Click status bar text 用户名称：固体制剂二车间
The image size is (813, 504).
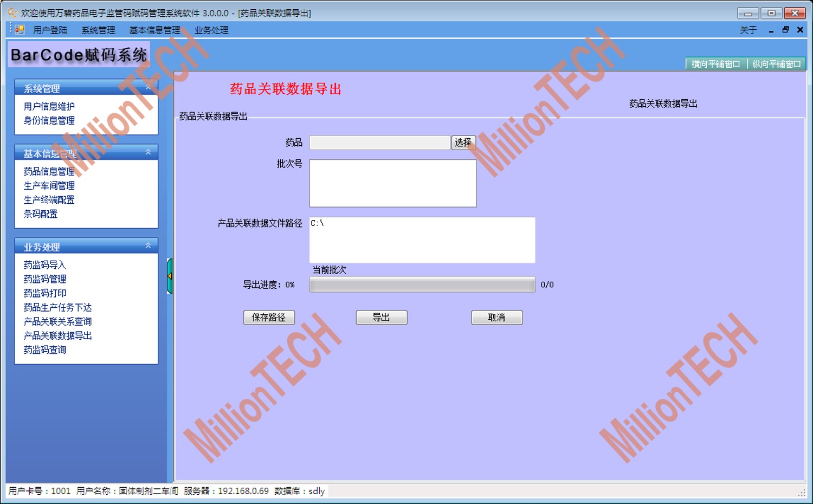tap(127, 491)
